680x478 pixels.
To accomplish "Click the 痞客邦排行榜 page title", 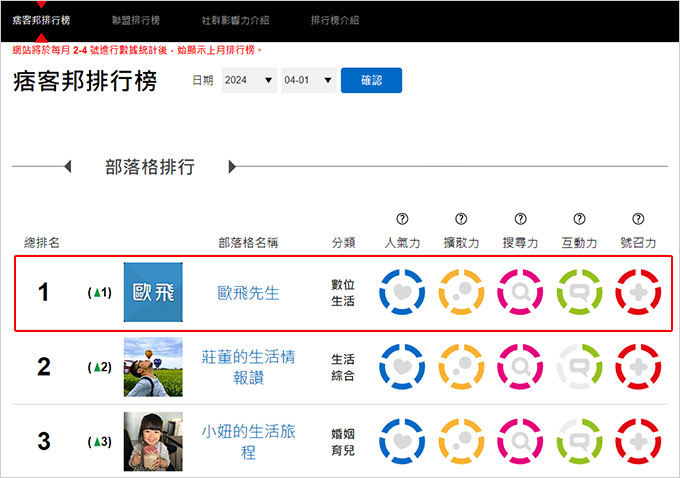I will [85, 81].
